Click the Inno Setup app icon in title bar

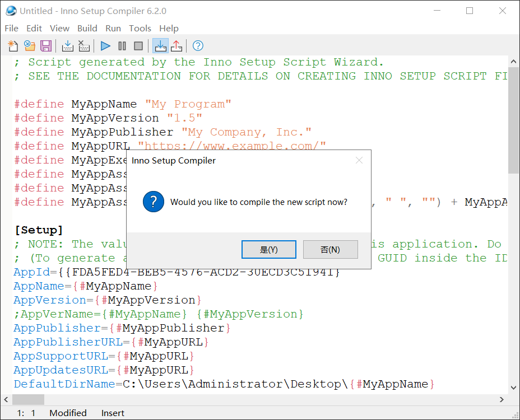(x=11, y=11)
